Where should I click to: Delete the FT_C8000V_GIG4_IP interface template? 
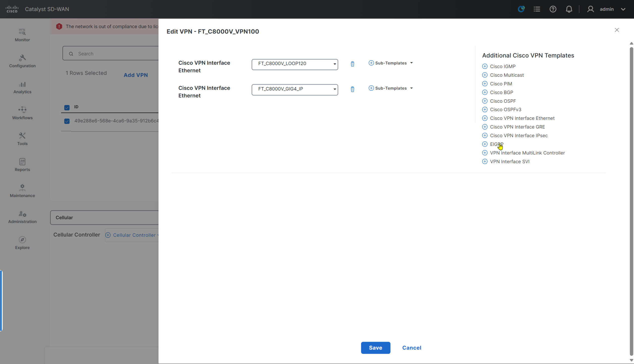click(352, 89)
